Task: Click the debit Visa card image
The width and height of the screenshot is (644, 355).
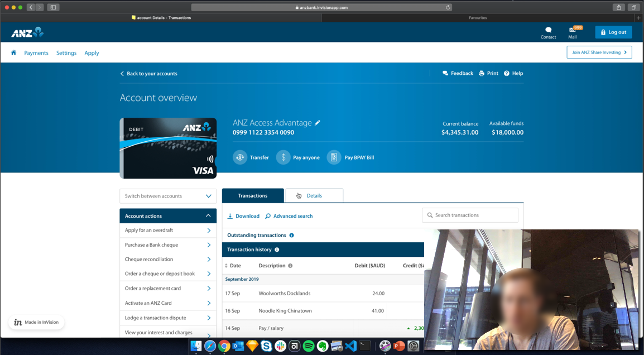Action: (168, 148)
